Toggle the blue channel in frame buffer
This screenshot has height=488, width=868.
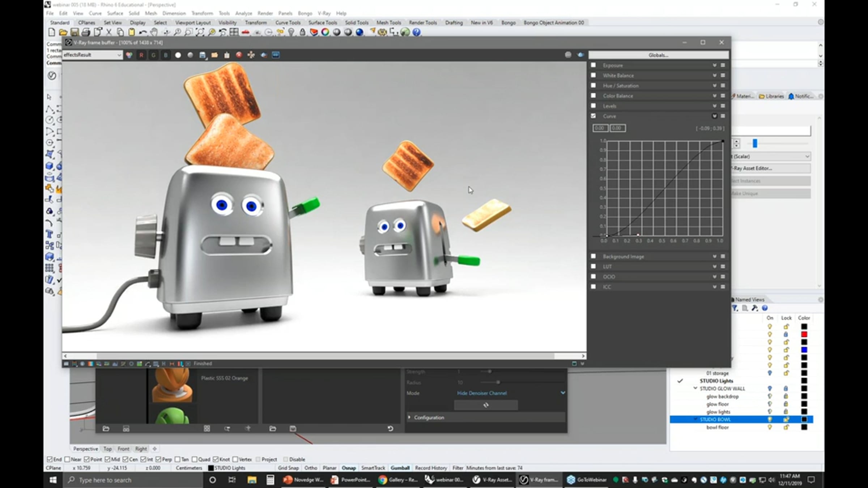166,55
